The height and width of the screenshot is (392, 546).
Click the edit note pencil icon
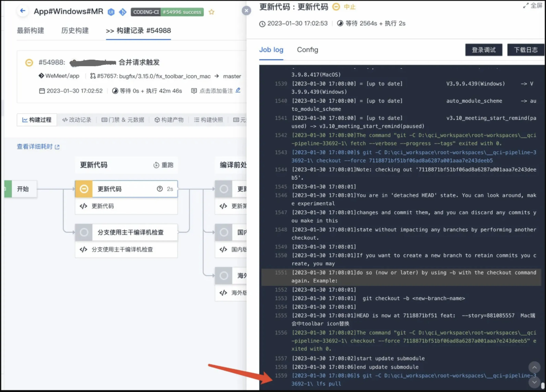pyautogui.click(x=238, y=90)
